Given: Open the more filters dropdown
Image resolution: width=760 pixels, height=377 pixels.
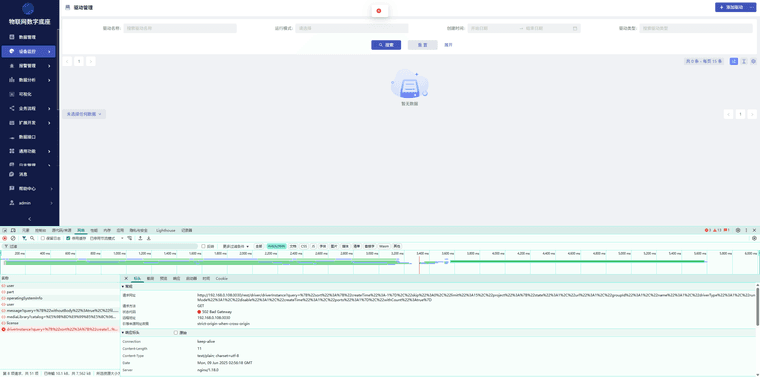Looking at the screenshot, I should [x=236, y=246].
